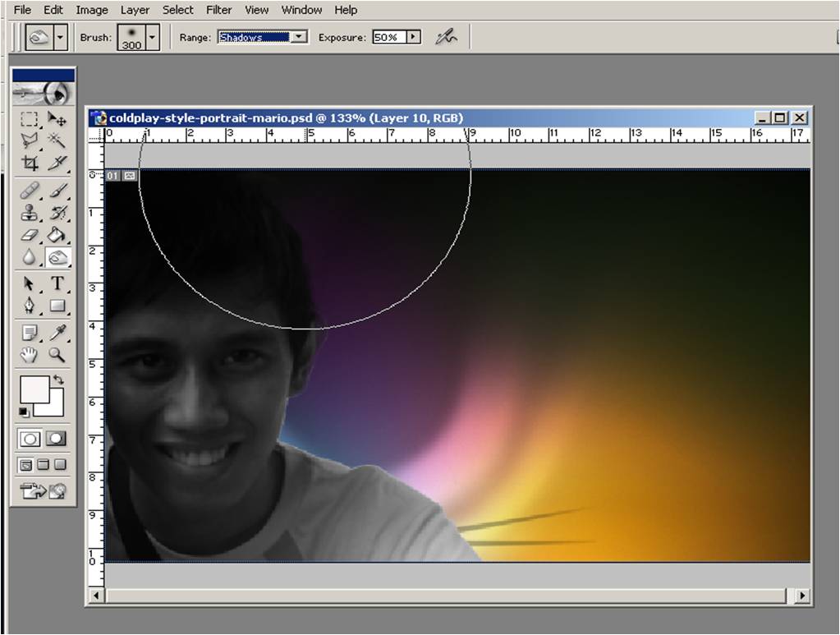This screenshot has height=635, width=840.
Task: Pick the Clone Stamp tool
Action: pos(30,214)
